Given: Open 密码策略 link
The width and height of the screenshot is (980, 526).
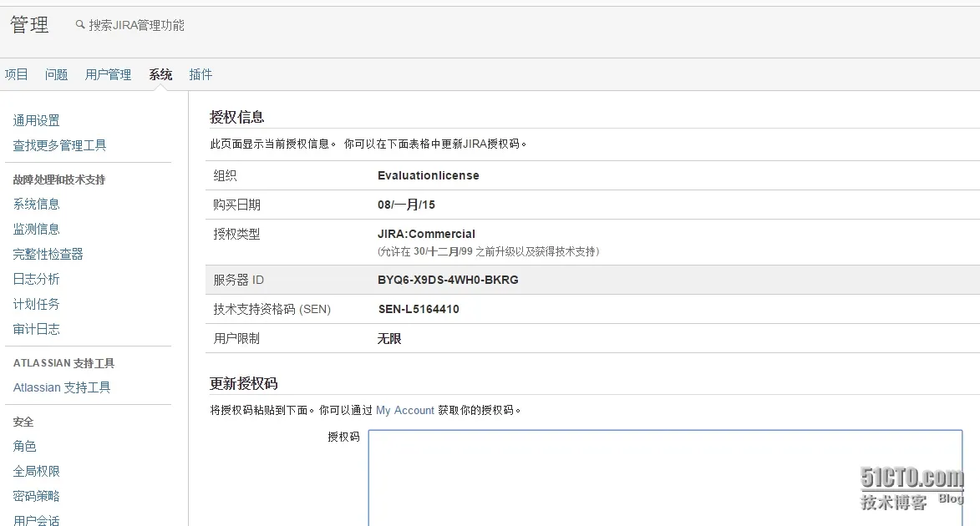Looking at the screenshot, I should pyautogui.click(x=36, y=496).
